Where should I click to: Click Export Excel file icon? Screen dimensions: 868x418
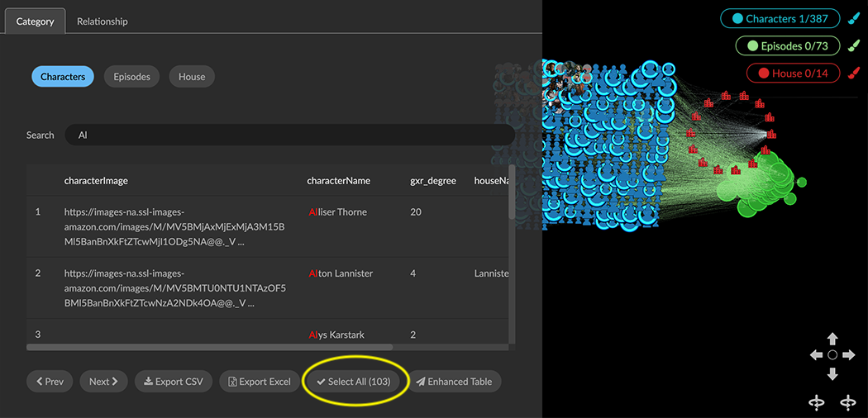[x=233, y=382]
